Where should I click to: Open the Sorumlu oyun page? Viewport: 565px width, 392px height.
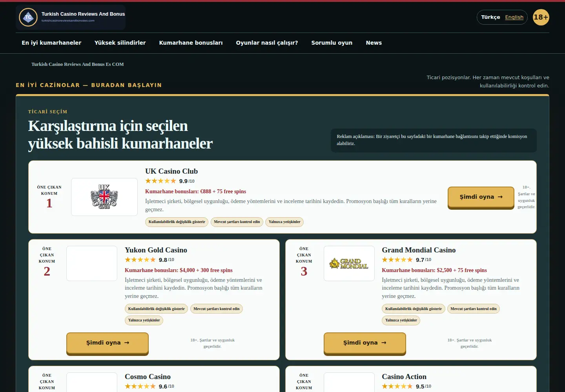coord(332,43)
